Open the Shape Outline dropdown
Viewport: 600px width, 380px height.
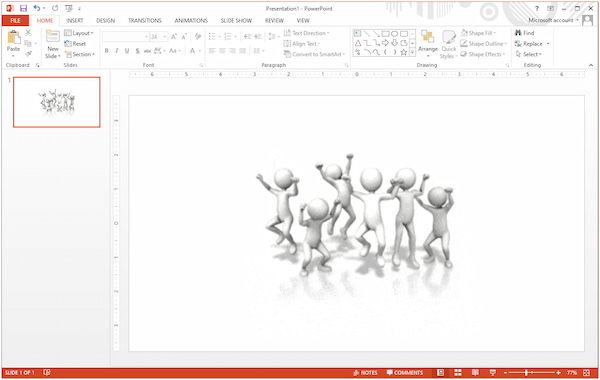click(x=483, y=44)
